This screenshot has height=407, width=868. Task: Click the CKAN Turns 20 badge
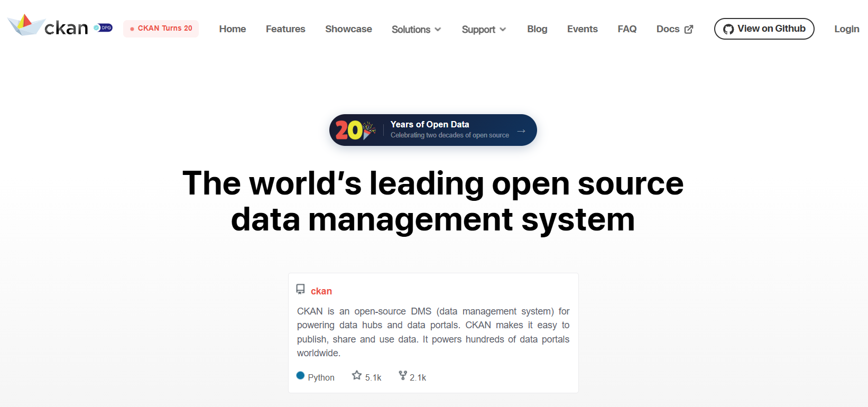pos(161,29)
